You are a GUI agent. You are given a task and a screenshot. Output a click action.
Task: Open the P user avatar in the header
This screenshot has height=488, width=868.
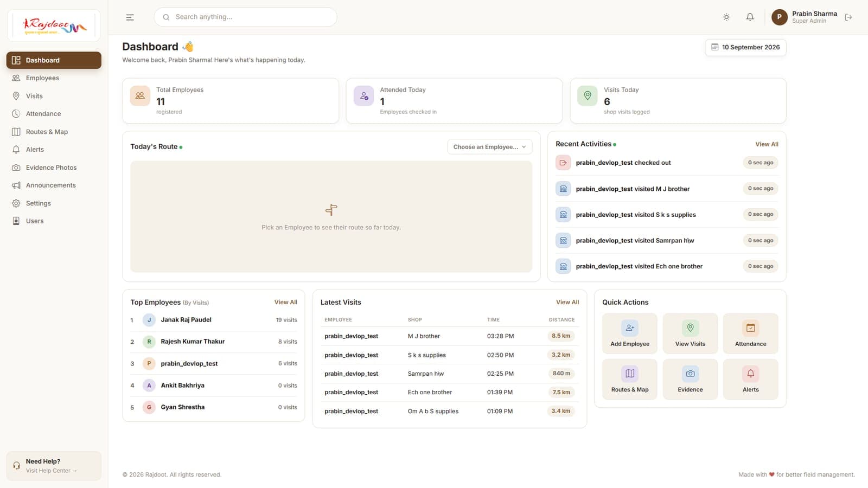pos(780,17)
